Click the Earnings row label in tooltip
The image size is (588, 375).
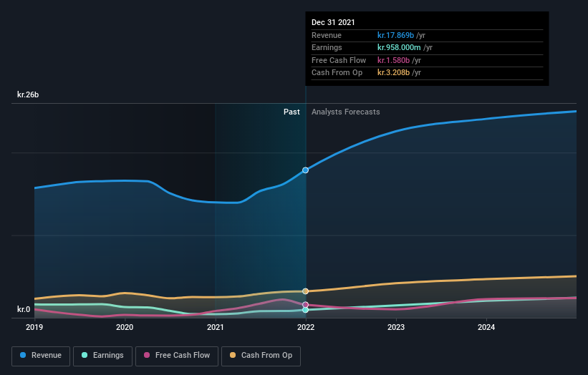(327, 47)
